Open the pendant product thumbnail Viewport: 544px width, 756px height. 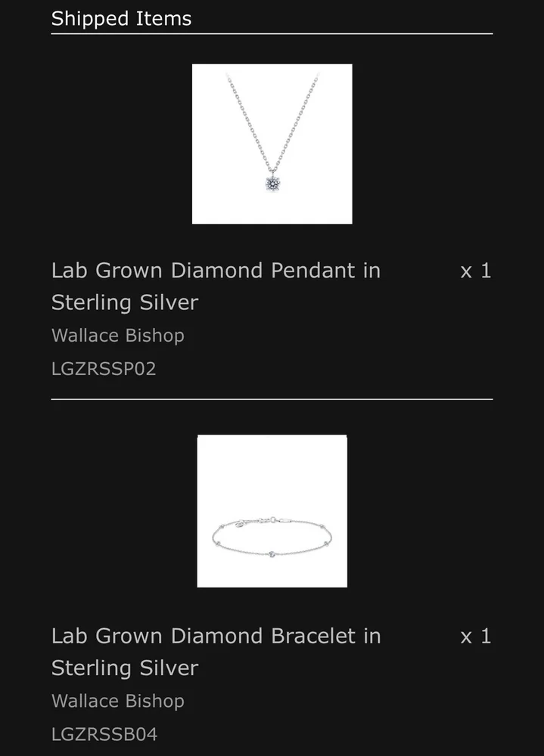272,144
